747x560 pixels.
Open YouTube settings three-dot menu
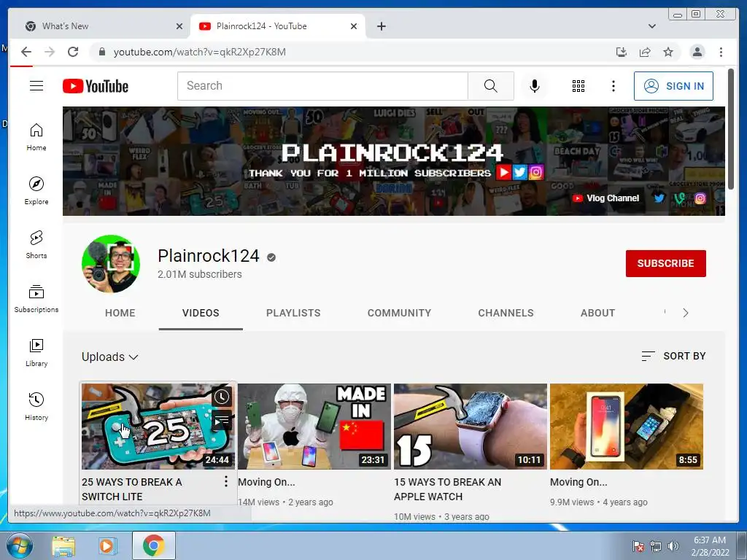[613, 86]
